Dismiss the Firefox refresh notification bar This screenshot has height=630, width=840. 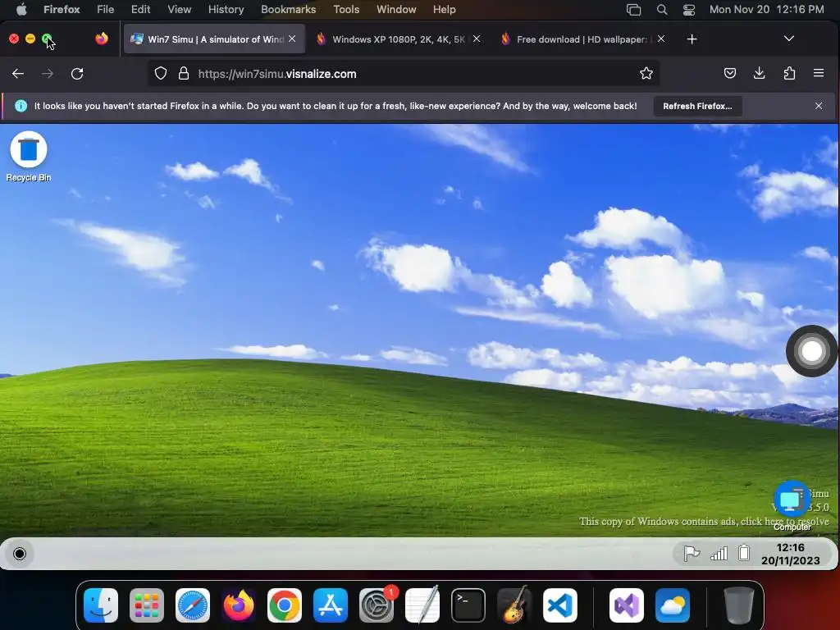[x=819, y=106]
